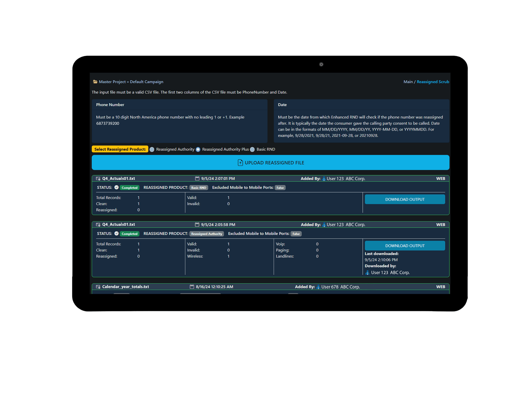
Task: Click the upload arrow icon on Upload Reassigned File
Action: [240, 163]
